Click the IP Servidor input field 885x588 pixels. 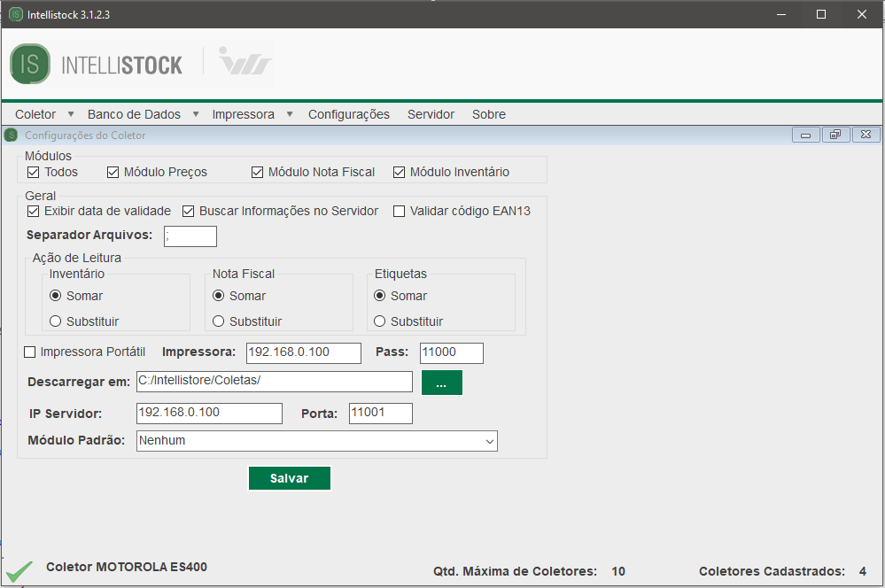point(209,414)
